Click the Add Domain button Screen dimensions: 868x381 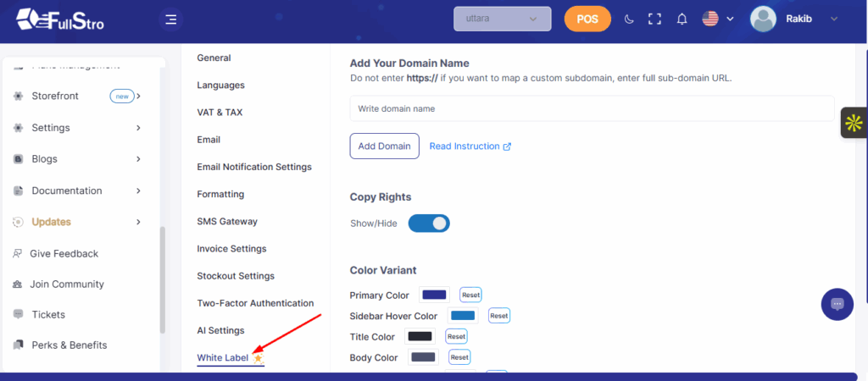coord(384,146)
